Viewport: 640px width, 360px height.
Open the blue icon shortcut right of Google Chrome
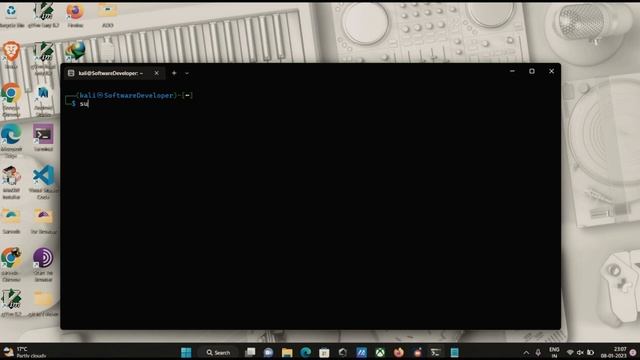coord(43,100)
